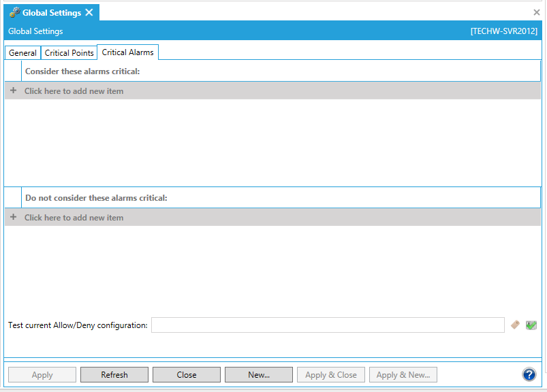The height and width of the screenshot is (392, 547).
Task: Click the New... button
Action: point(258,375)
